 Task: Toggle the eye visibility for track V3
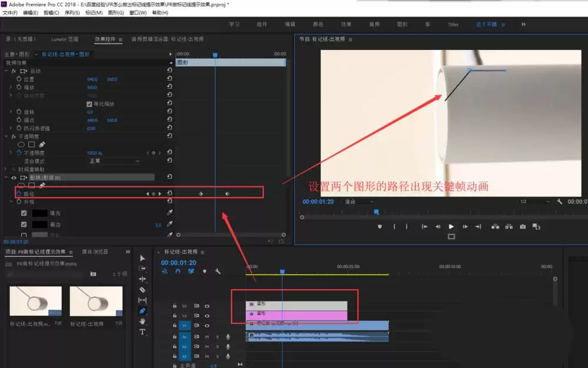pos(206,306)
